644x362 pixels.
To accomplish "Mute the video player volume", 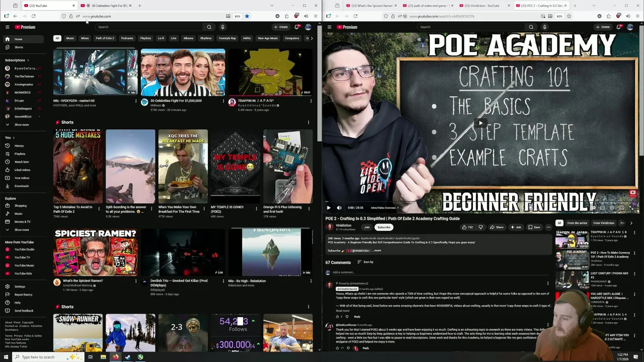I will click(x=339, y=208).
